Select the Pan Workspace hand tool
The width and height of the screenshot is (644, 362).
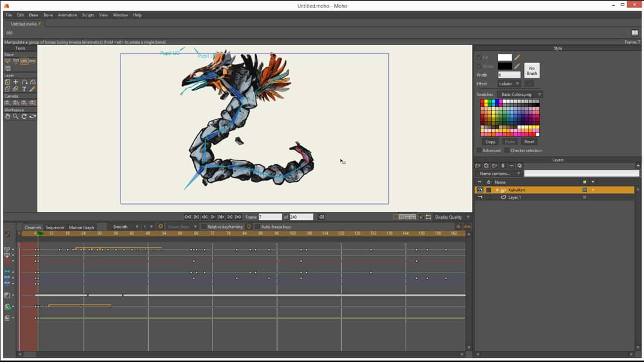coord(8,116)
